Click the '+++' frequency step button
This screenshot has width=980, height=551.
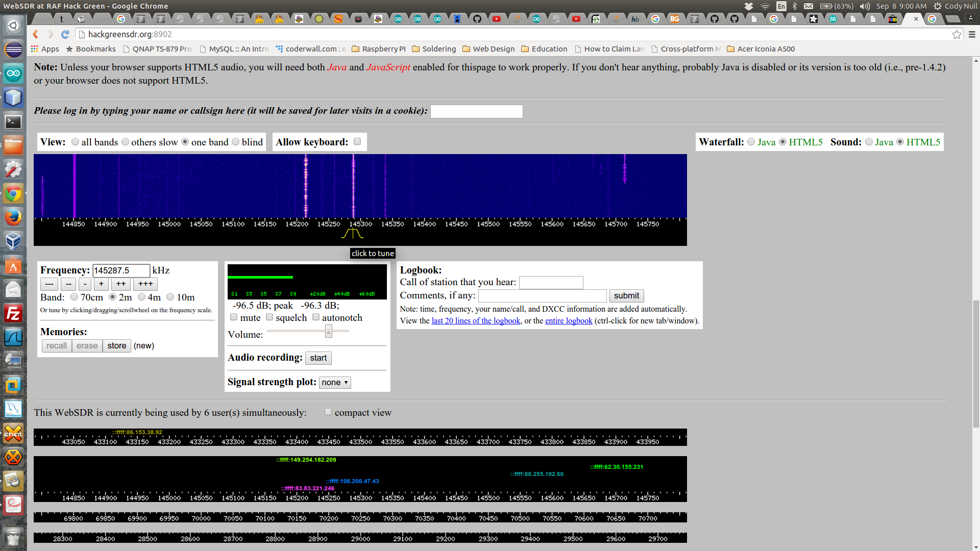pos(145,284)
